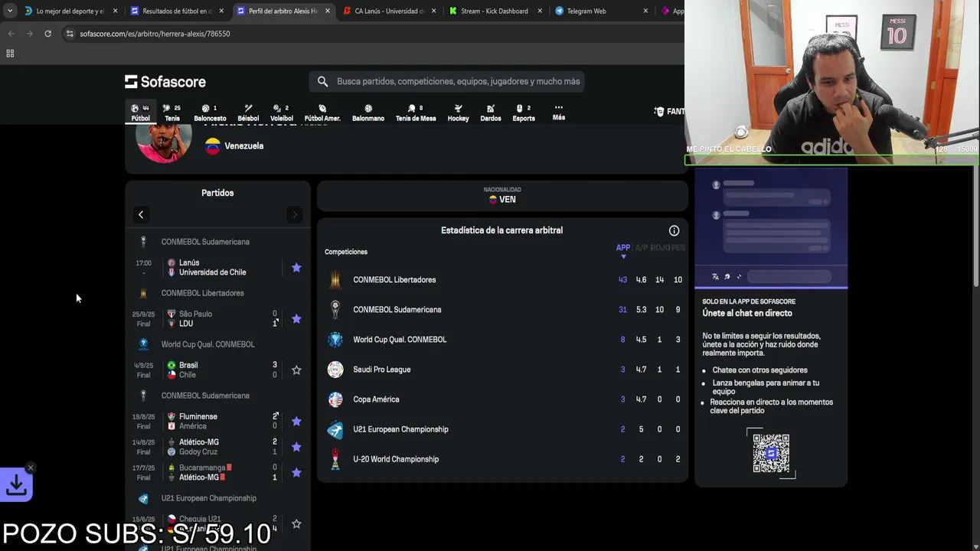
Task: Focus the Sofascore search field
Action: 447,81
